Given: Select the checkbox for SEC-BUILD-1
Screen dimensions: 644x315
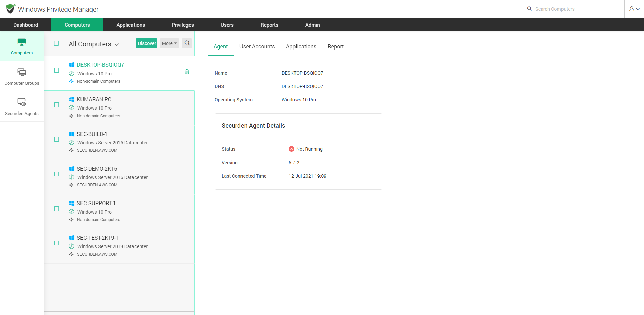Looking at the screenshot, I should coord(56,139).
